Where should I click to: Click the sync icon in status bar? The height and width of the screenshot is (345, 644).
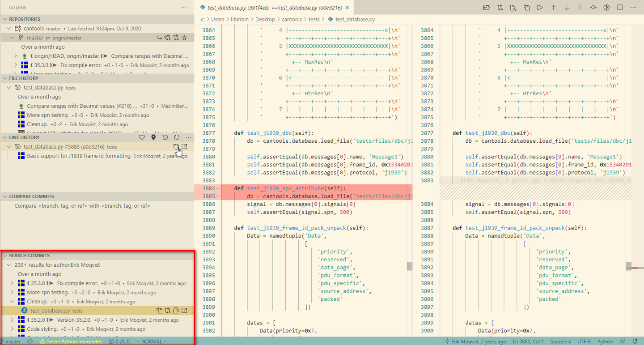click(x=30, y=341)
